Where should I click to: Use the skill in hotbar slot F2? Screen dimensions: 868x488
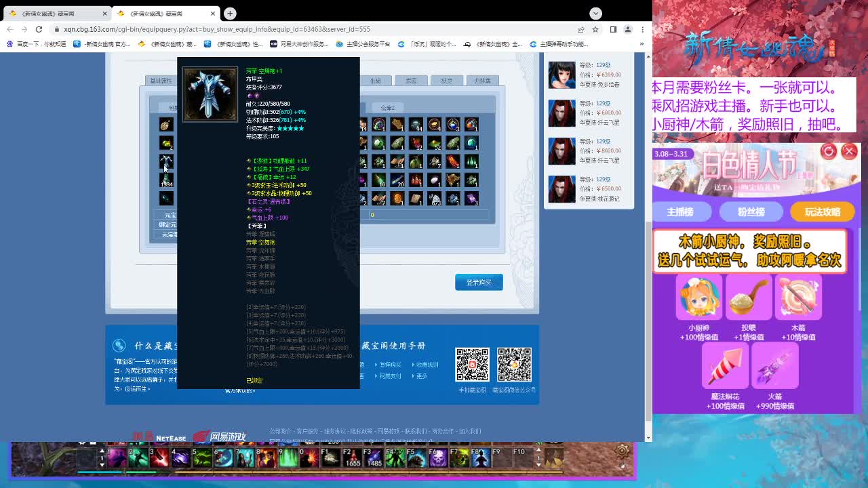point(353,458)
